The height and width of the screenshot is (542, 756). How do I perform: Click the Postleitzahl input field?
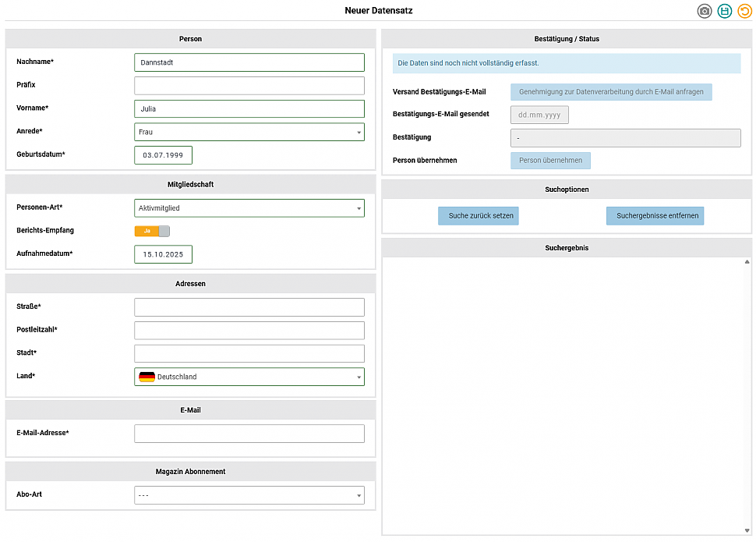tap(249, 331)
